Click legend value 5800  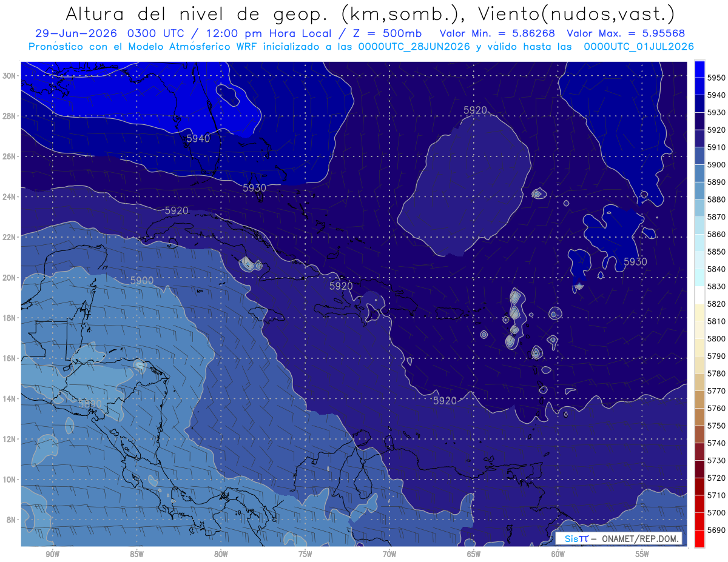coord(716,339)
